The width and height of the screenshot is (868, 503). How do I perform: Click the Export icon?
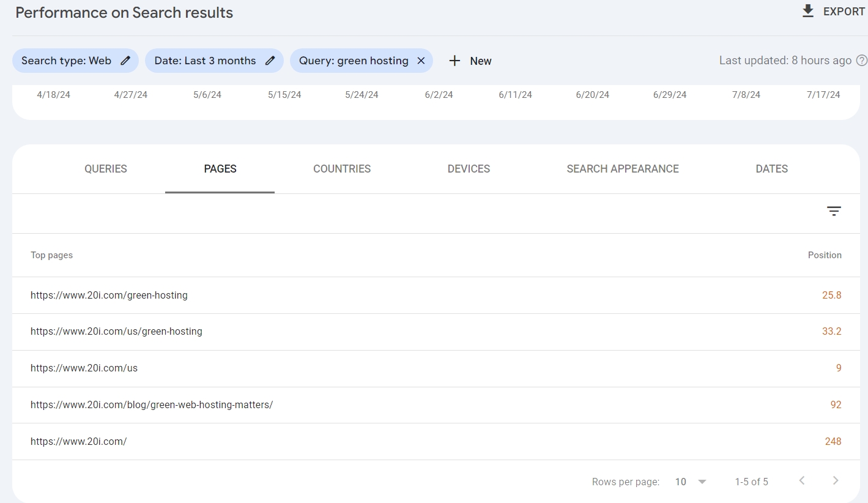point(807,10)
